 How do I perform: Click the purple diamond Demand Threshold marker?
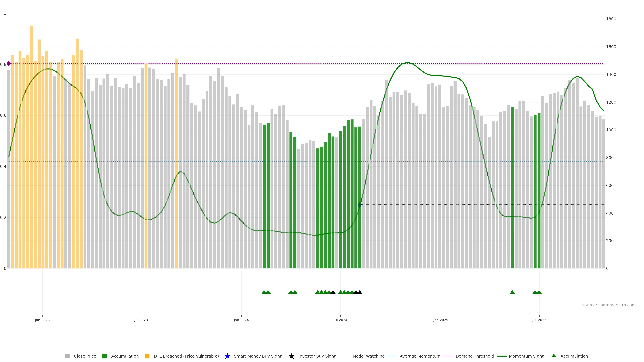coord(9,64)
